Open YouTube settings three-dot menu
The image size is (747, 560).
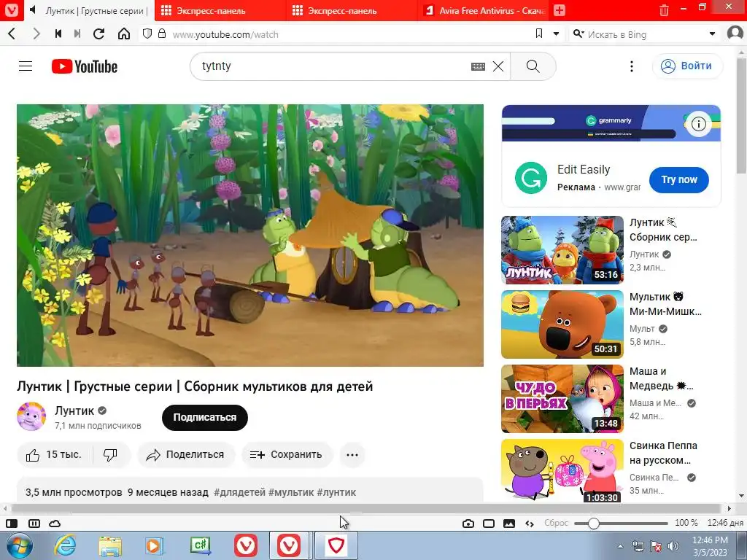tap(632, 66)
